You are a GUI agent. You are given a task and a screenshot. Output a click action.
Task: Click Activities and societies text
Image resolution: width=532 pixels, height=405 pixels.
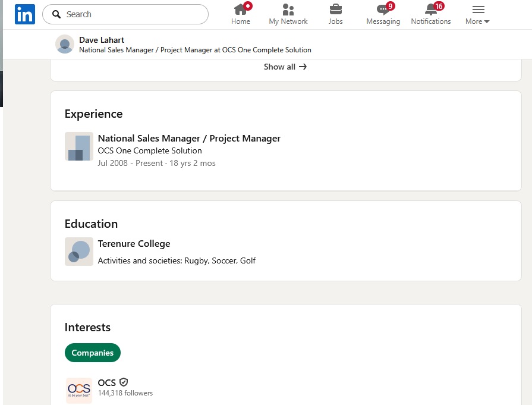point(177,260)
